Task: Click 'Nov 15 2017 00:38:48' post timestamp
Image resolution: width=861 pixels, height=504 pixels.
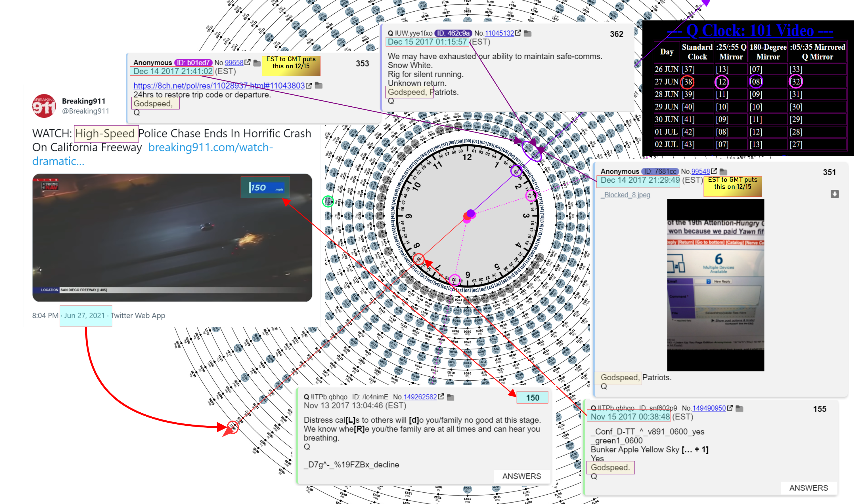Action: [x=630, y=417]
